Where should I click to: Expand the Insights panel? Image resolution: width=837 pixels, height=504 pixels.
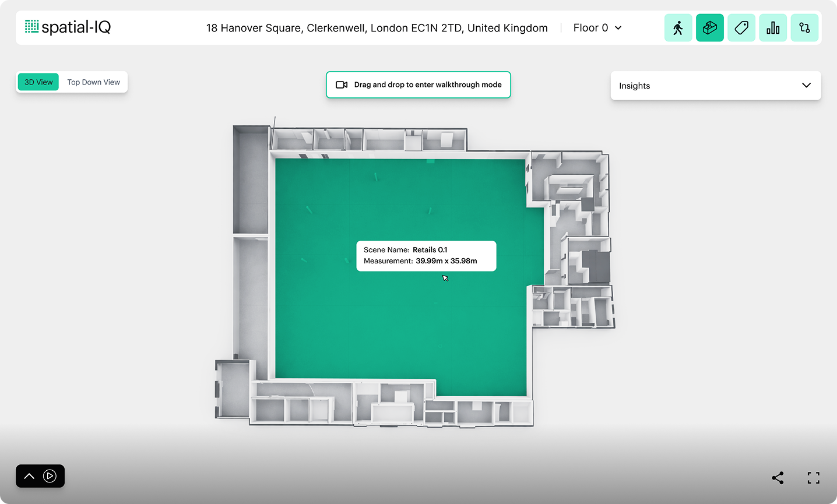point(715,86)
